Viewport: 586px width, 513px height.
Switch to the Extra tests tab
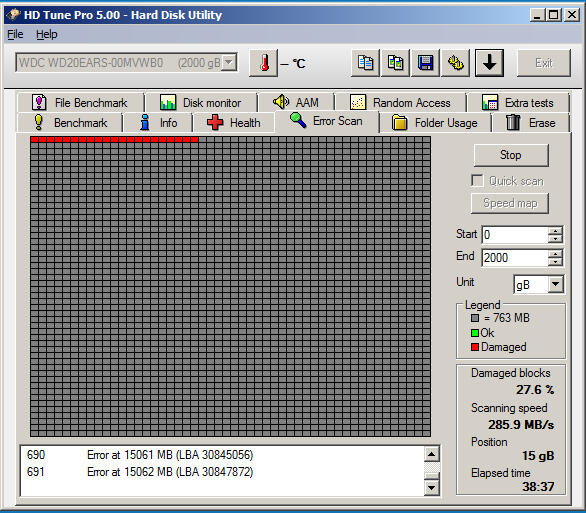pos(518,102)
